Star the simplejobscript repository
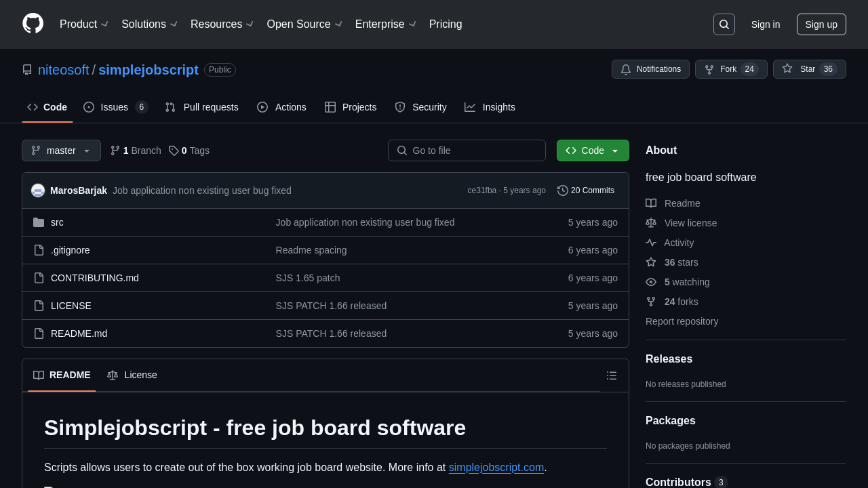Screen dimensions: 868x488 809,69
